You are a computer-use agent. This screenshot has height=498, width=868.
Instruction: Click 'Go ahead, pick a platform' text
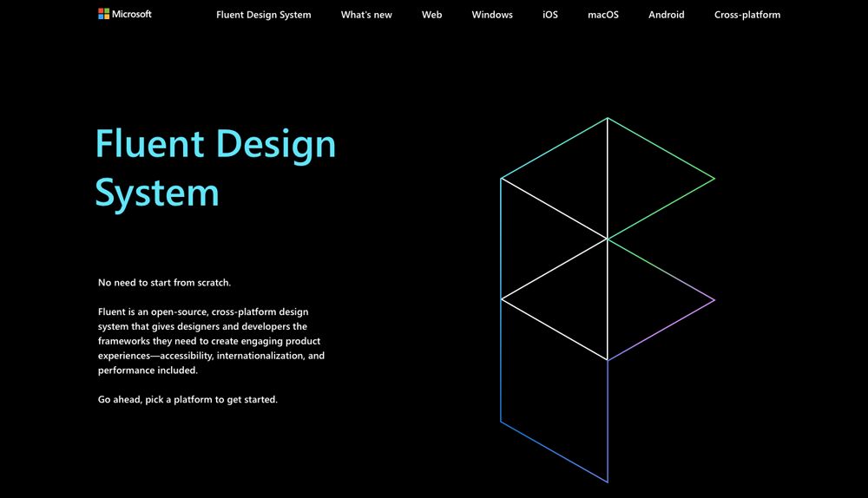coord(187,399)
